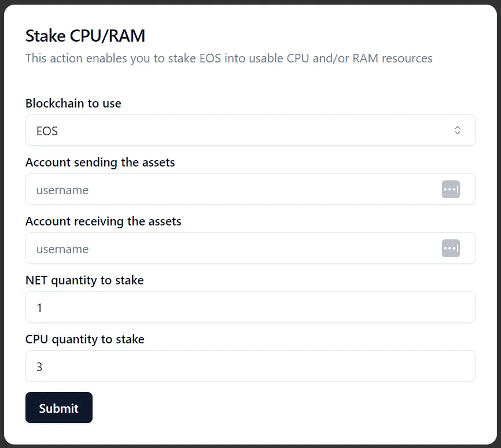Click the "NET quantity to stake" label

pos(84,280)
